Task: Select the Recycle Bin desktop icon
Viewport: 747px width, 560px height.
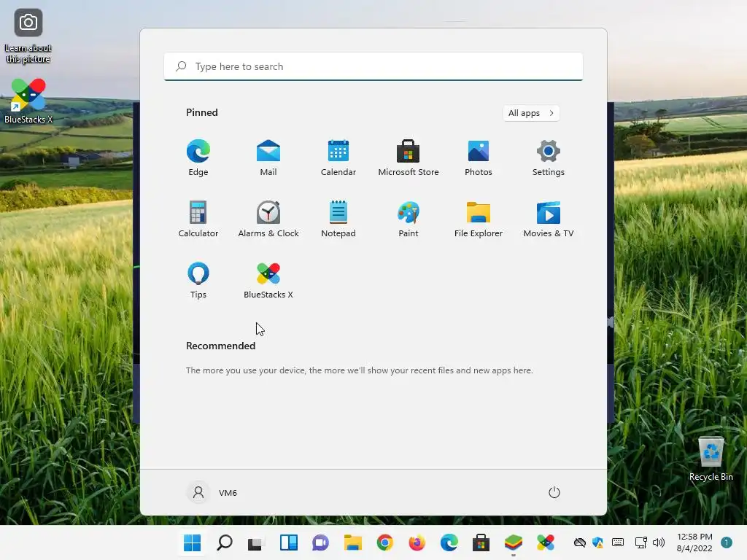Action: (711, 459)
